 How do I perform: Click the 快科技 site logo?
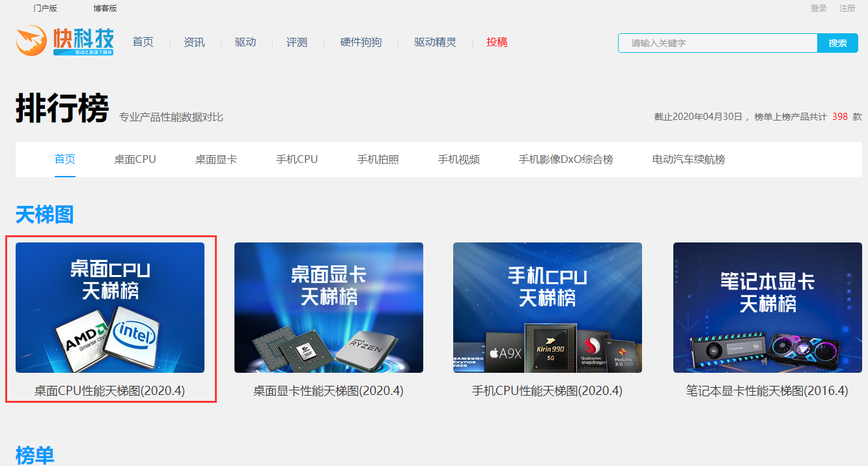[x=65, y=40]
